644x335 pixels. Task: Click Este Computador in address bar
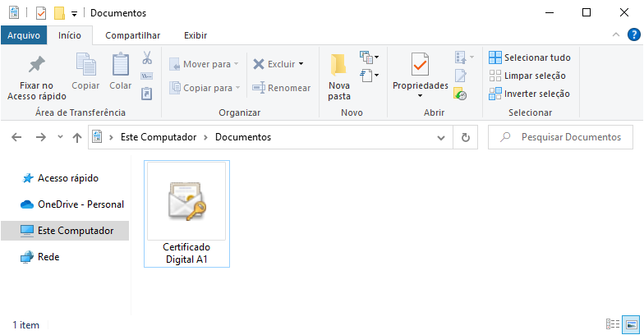click(x=159, y=137)
